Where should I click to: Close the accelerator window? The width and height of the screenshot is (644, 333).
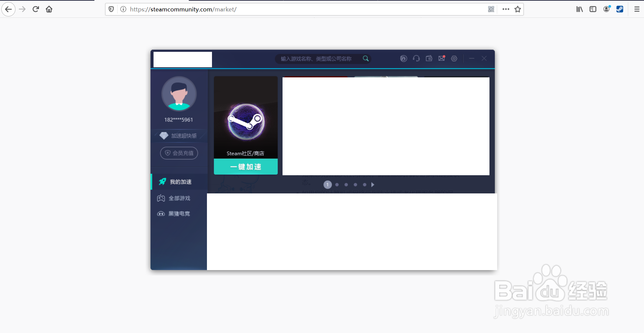(x=484, y=59)
